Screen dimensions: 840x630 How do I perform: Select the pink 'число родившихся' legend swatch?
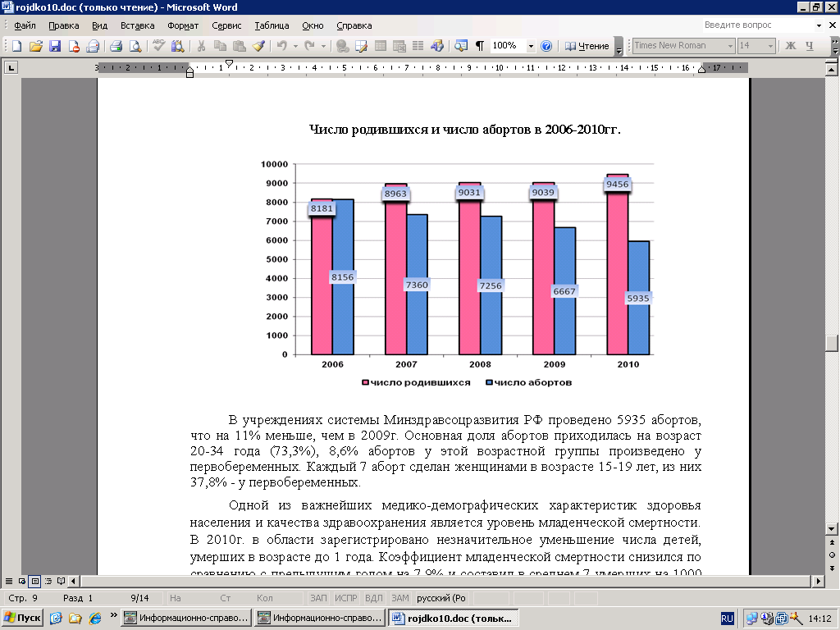click(x=365, y=382)
